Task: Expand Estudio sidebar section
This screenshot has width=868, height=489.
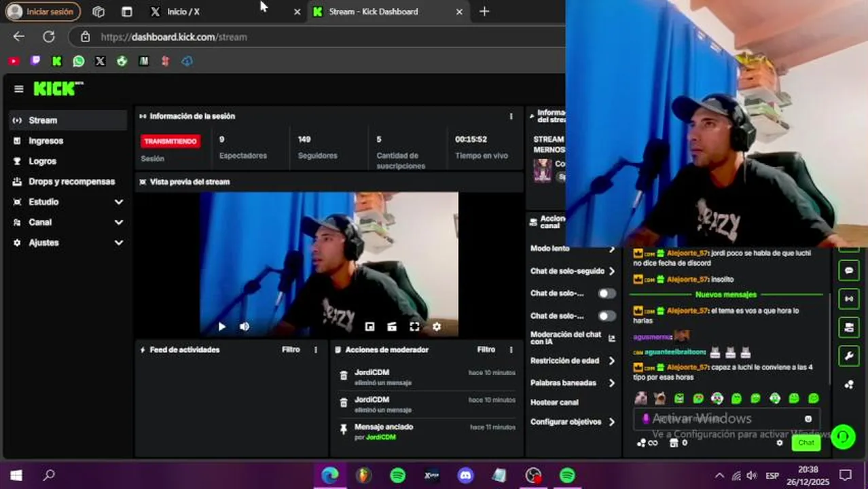Action: (x=68, y=202)
